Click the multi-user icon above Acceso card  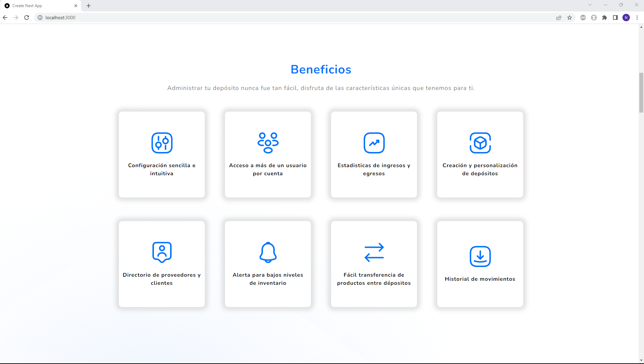coord(268,143)
